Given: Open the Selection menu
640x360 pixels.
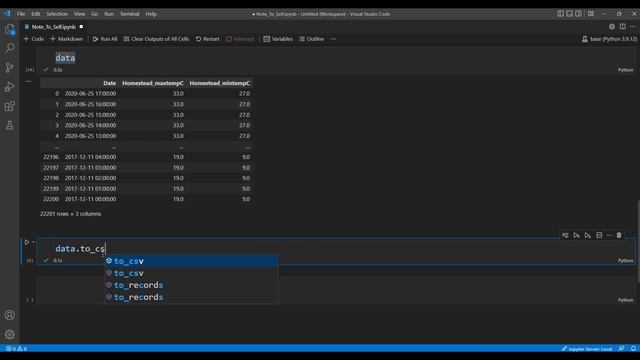Looking at the screenshot, I should click(x=57, y=13).
